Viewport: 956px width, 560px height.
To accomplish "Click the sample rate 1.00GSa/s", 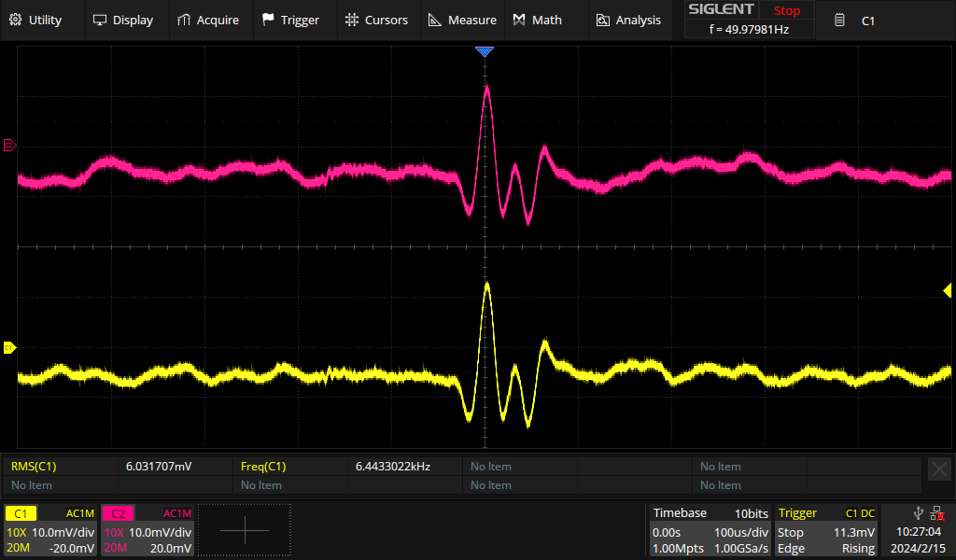I will (741, 549).
